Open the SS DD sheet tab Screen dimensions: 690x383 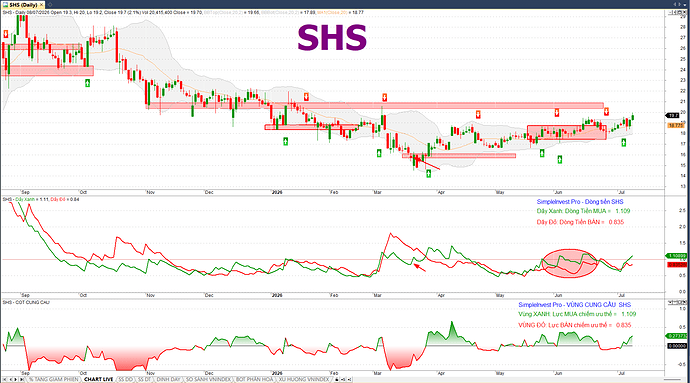click(125, 379)
